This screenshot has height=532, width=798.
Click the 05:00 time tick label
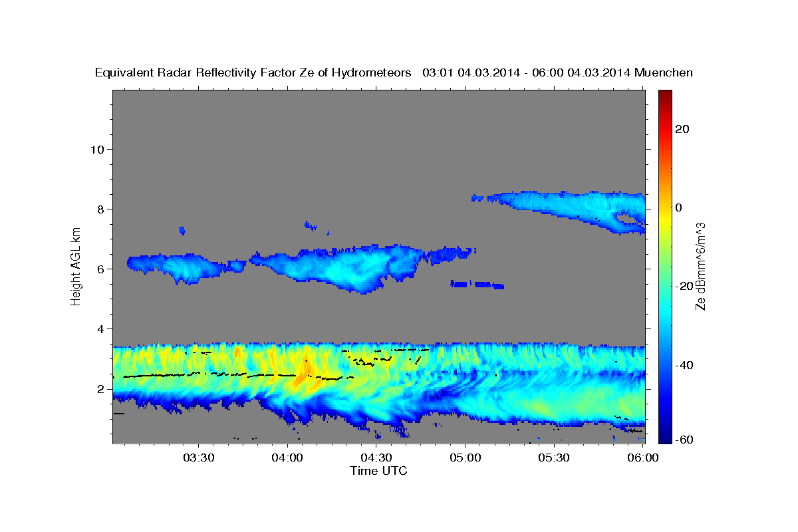465,458
